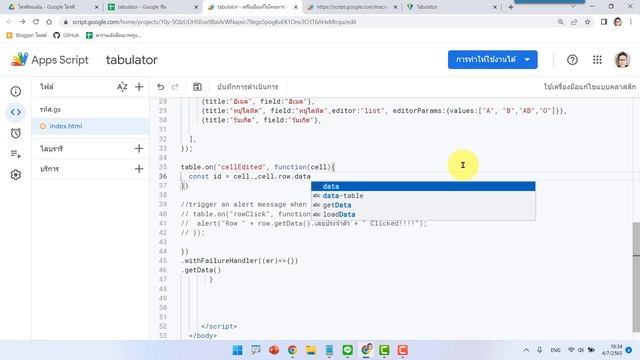Click '</script>' tag on line 52
Screen dimensions: 640x360
coord(219,326)
